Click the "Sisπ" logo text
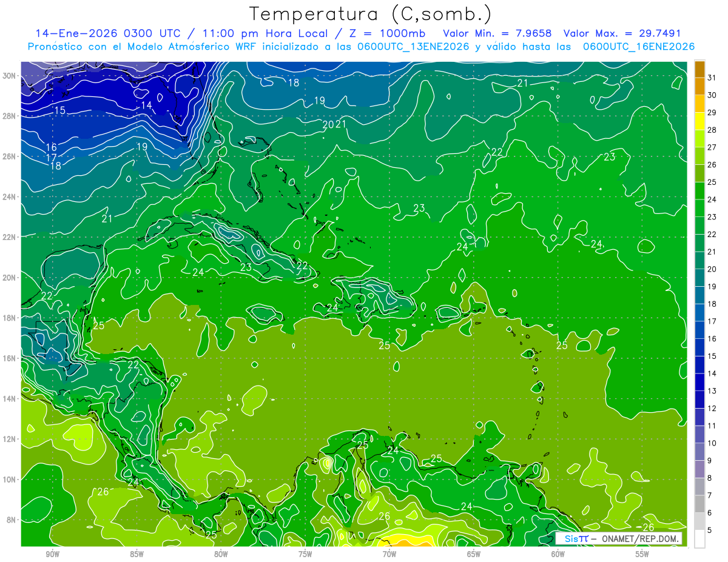The image size is (728, 562). (x=576, y=538)
